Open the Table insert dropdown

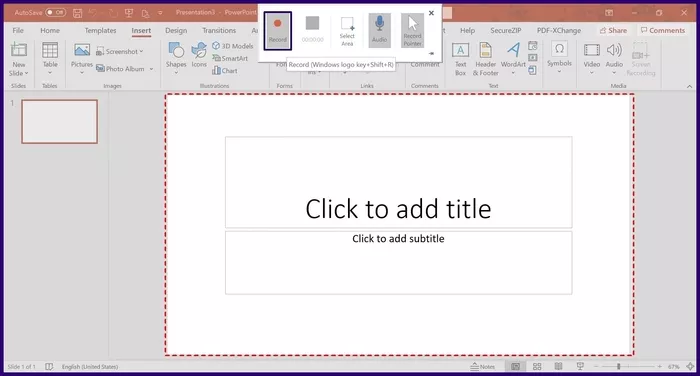pos(50,58)
